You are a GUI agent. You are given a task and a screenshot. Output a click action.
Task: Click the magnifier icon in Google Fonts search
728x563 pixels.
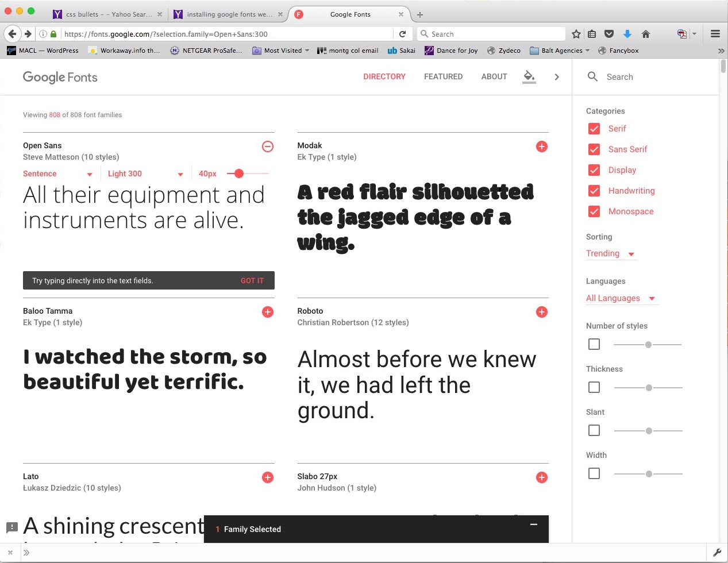(x=593, y=76)
